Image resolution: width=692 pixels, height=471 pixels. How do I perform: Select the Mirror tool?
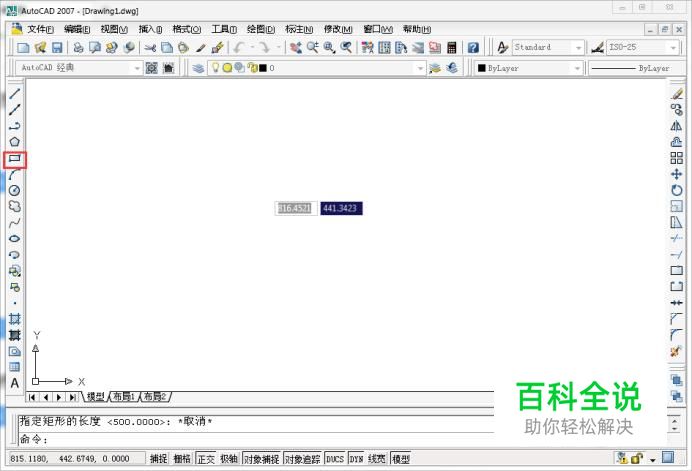point(677,126)
